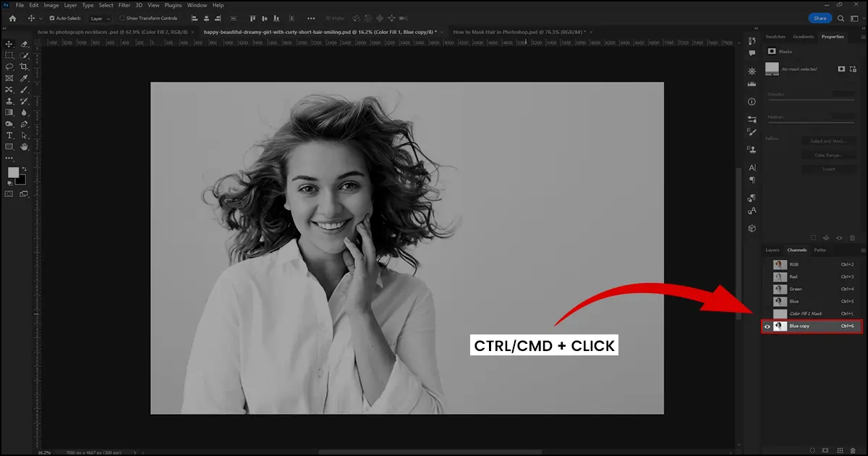Open the Filter menu
The width and height of the screenshot is (868, 456).
point(124,5)
